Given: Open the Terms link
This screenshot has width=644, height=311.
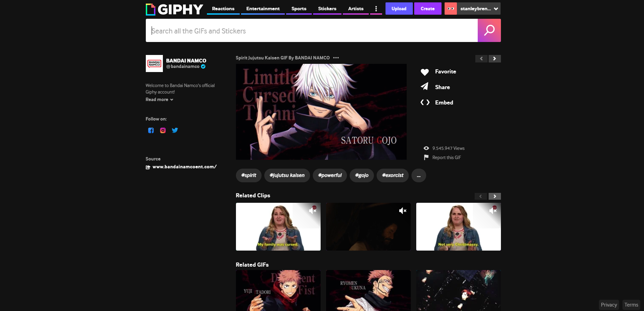Looking at the screenshot, I should point(631,305).
